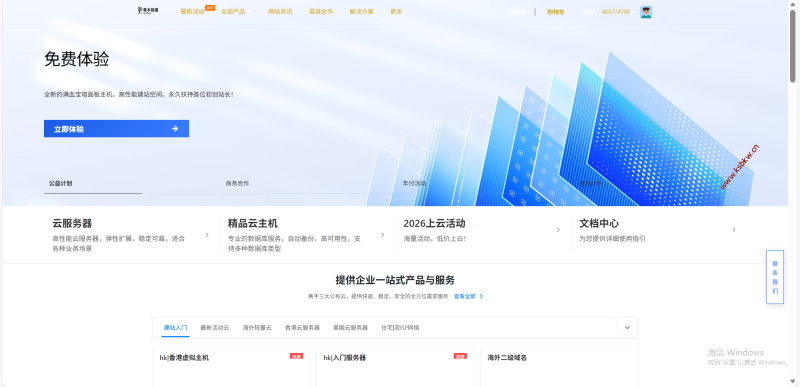Open the hk|入门服务器 product card
This screenshot has width=800, height=387.
395,367
